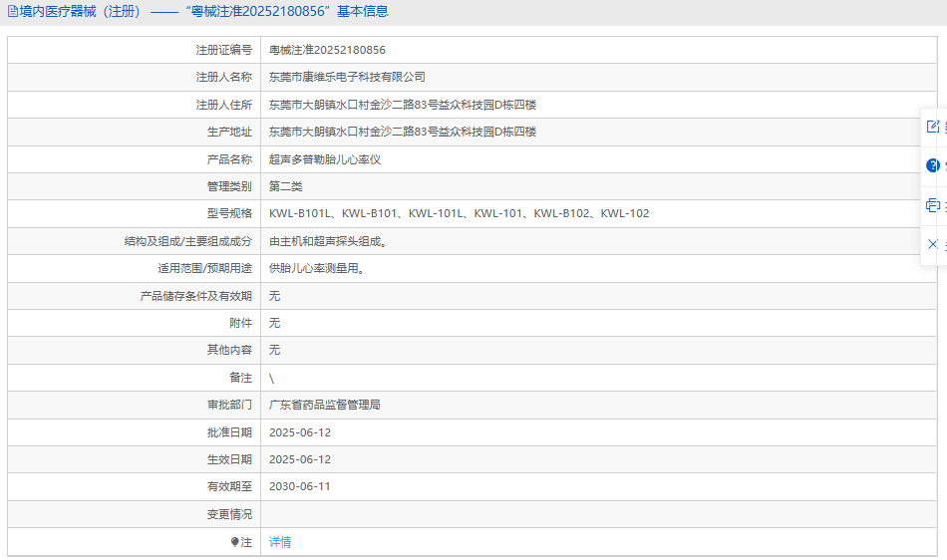Click the document icon beside page title

[12, 12]
